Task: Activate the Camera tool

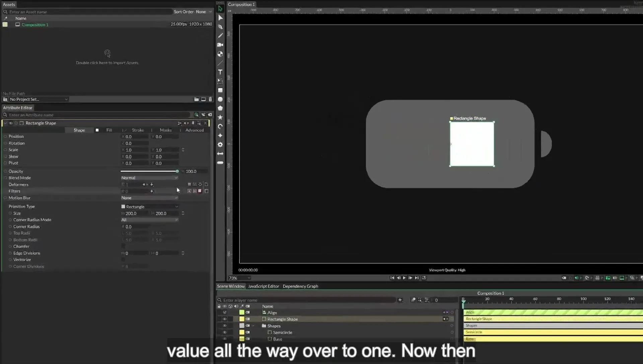Action: point(220,44)
